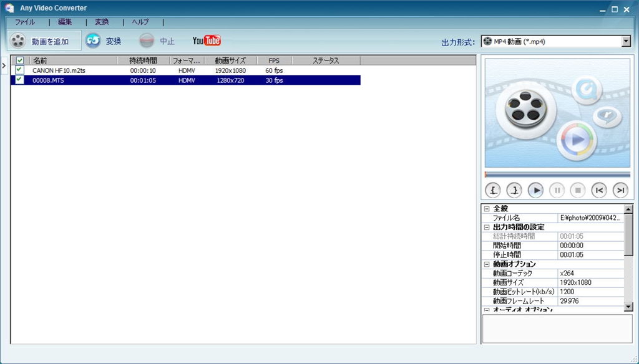
Task: Open the ファイル menu
Action: [x=25, y=22]
